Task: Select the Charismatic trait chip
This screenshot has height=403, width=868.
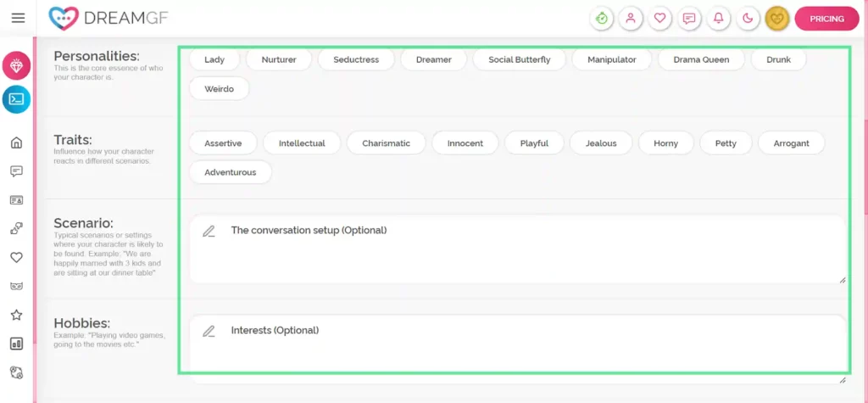Action: pyautogui.click(x=386, y=143)
